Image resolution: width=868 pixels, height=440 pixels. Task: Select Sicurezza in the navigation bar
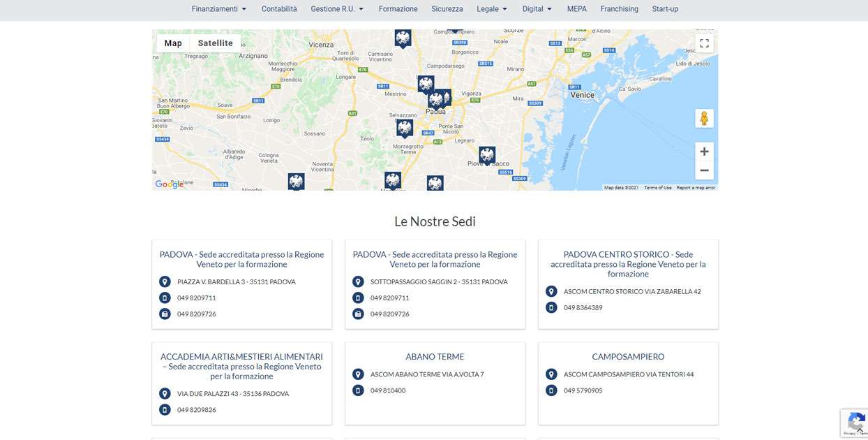pyautogui.click(x=447, y=9)
